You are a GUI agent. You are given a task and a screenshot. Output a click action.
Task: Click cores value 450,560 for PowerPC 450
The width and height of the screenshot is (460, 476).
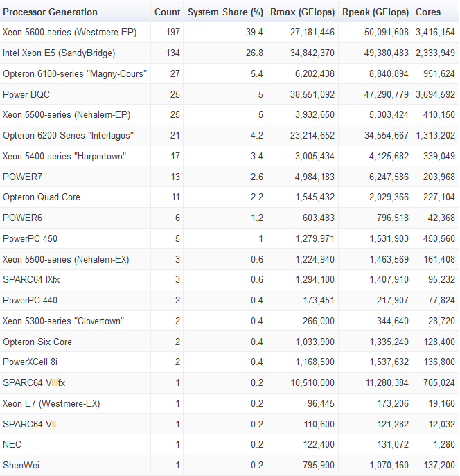point(439,238)
